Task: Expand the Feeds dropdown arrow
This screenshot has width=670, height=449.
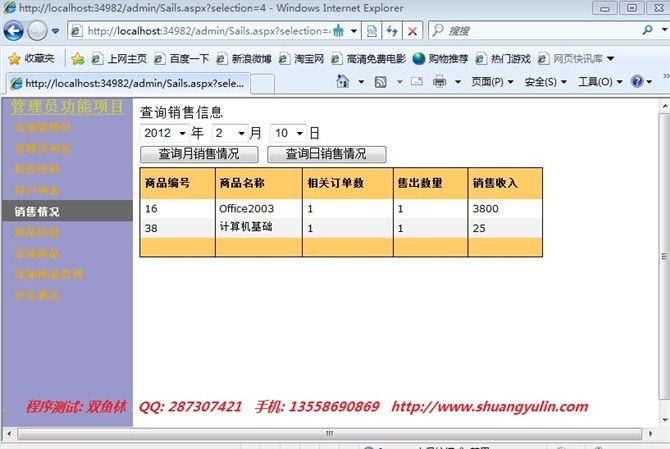Action: click(400, 82)
